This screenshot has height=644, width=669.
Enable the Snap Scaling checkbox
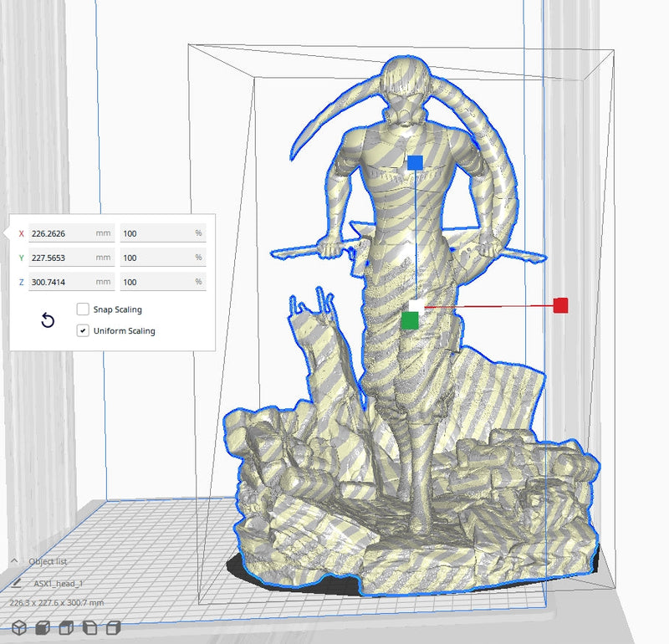coord(83,309)
